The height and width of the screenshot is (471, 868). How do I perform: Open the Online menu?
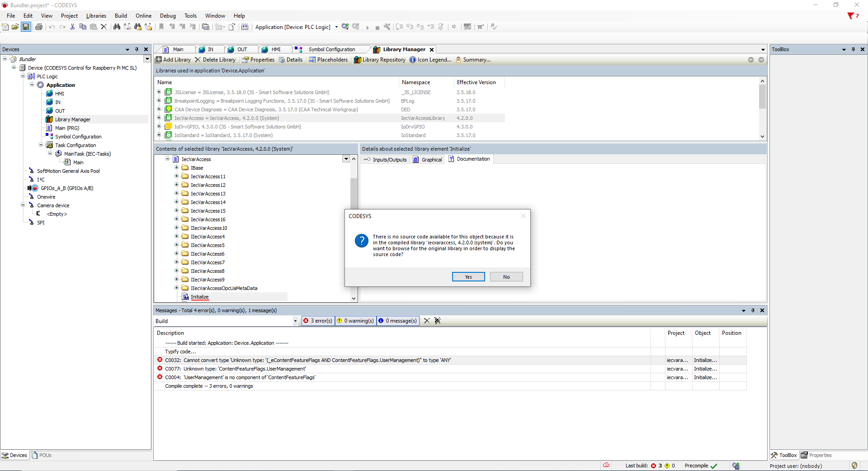click(x=143, y=16)
